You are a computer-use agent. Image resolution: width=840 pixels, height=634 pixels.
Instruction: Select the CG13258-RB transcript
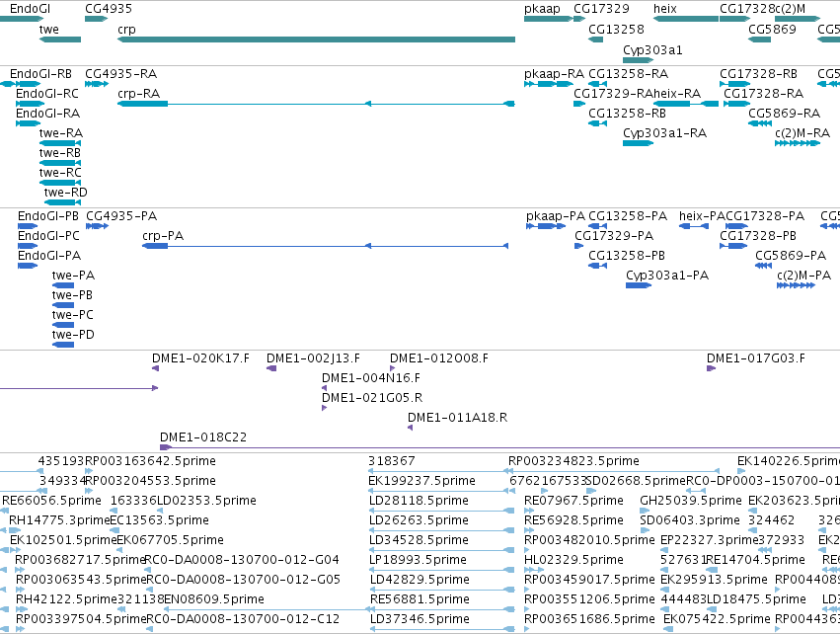point(597,123)
